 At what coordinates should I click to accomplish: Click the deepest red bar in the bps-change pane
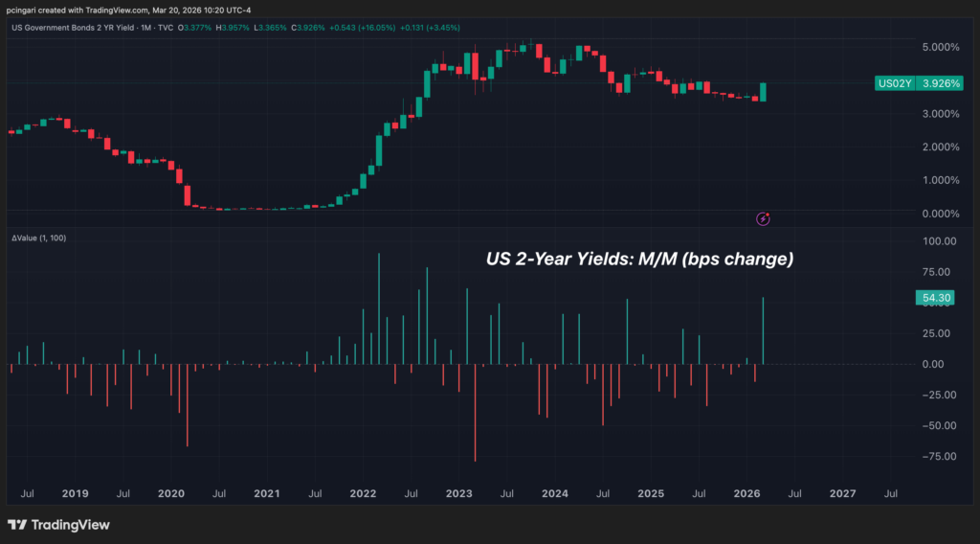pos(476,412)
